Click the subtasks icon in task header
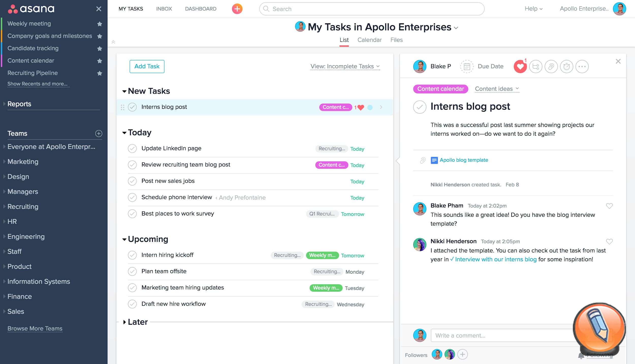This screenshot has height=364, width=635. tap(536, 67)
